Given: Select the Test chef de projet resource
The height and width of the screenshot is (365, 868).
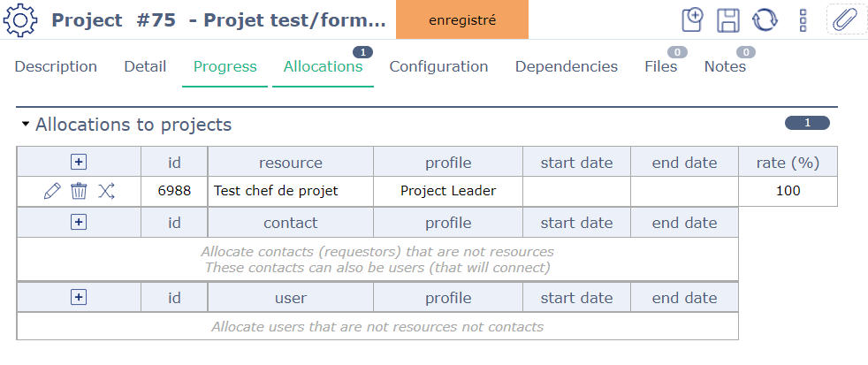Looking at the screenshot, I should (276, 191).
